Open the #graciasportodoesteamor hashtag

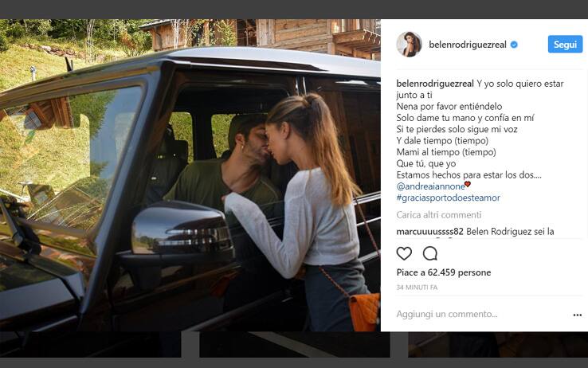[448, 198]
